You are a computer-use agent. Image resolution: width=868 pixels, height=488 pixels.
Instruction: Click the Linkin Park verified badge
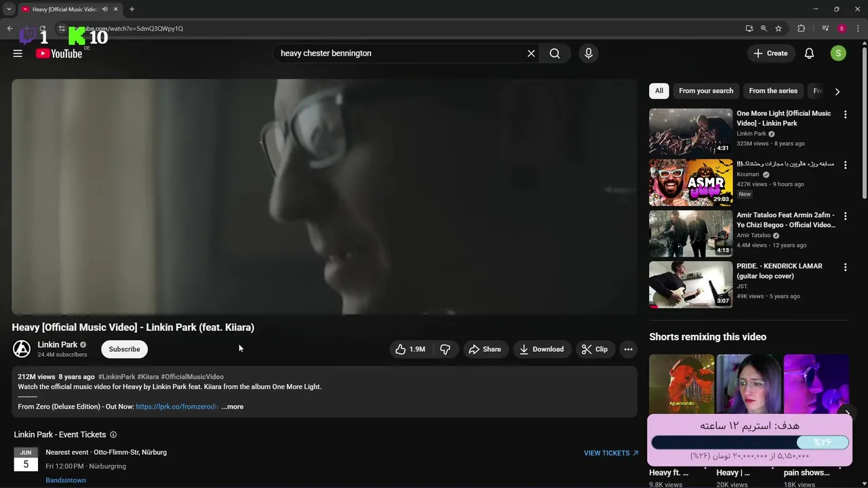pos(83,345)
